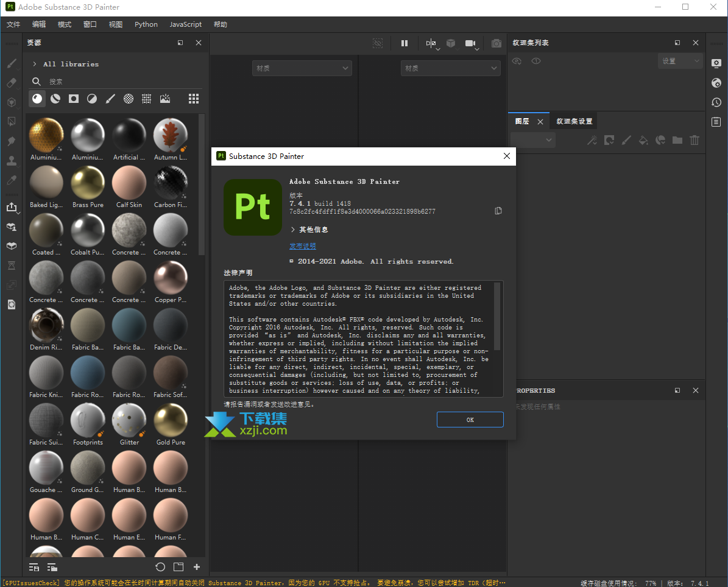Toggle pause rendering button in viewport toolbar

[405, 43]
